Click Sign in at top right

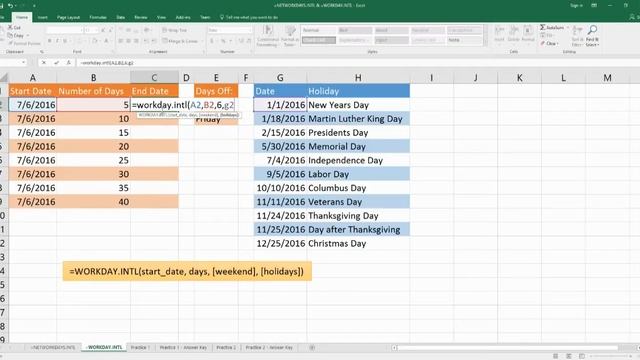[x=576, y=5]
